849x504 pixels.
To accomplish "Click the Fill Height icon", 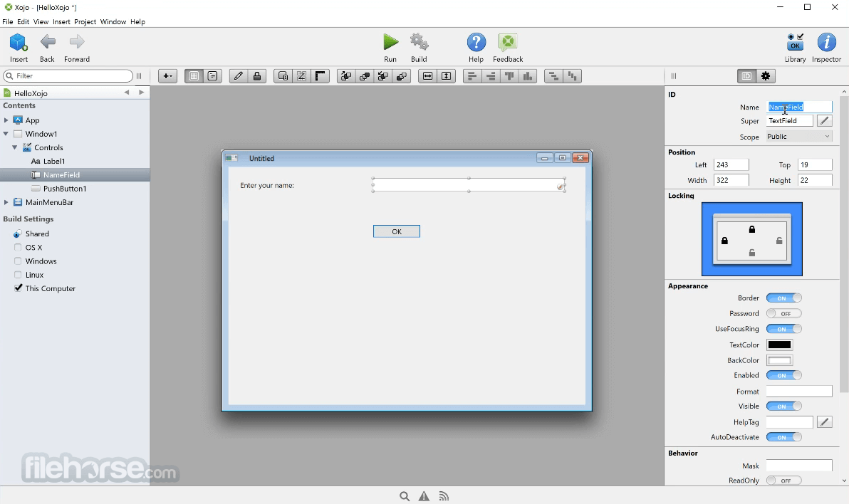I will coord(446,76).
